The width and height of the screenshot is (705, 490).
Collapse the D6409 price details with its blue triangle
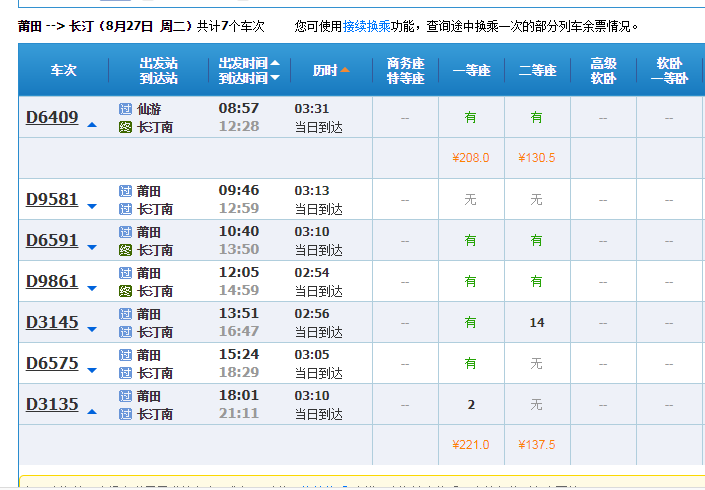92,125
